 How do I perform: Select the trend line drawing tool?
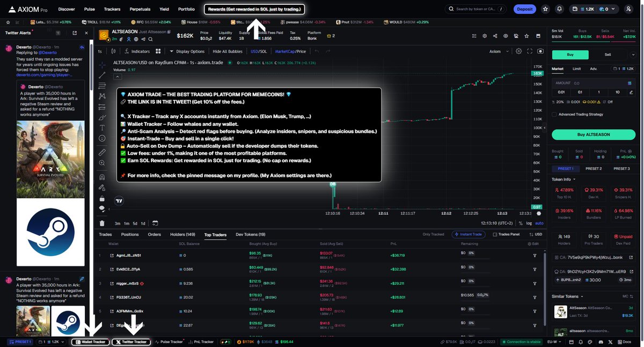[x=102, y=75]
